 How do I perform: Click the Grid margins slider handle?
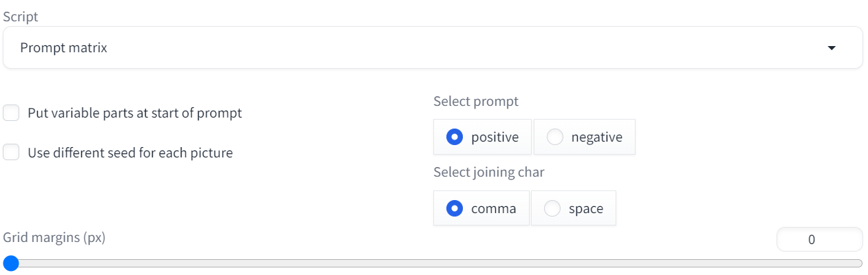10,263
